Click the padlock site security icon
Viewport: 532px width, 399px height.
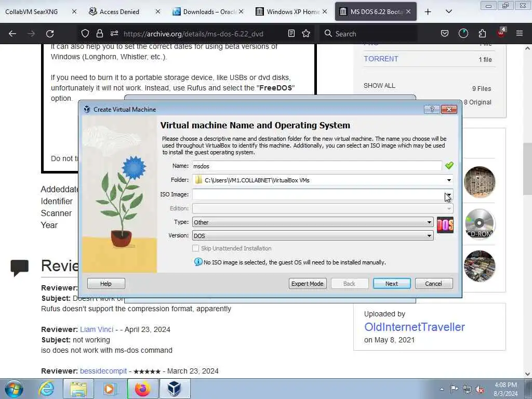tap(99, 33)
